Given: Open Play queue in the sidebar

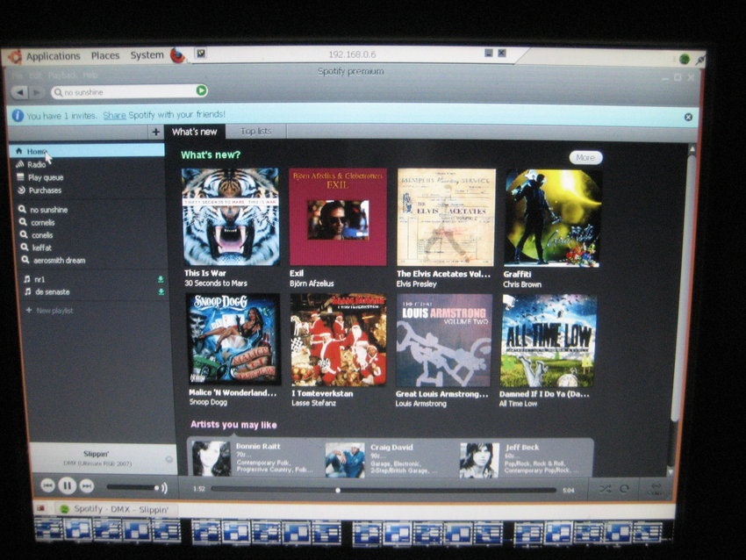Looking at the screenshot, I should (45, 177).
